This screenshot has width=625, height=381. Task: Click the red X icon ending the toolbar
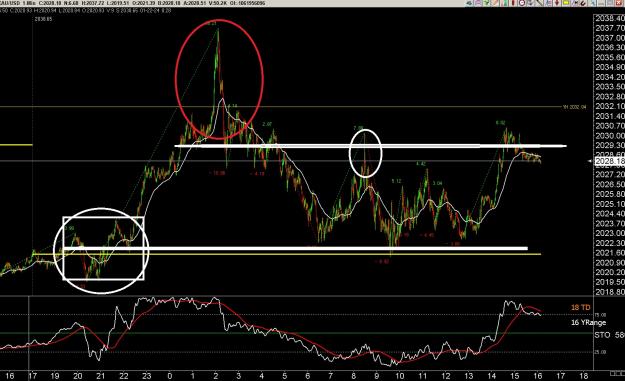[618, 3]
